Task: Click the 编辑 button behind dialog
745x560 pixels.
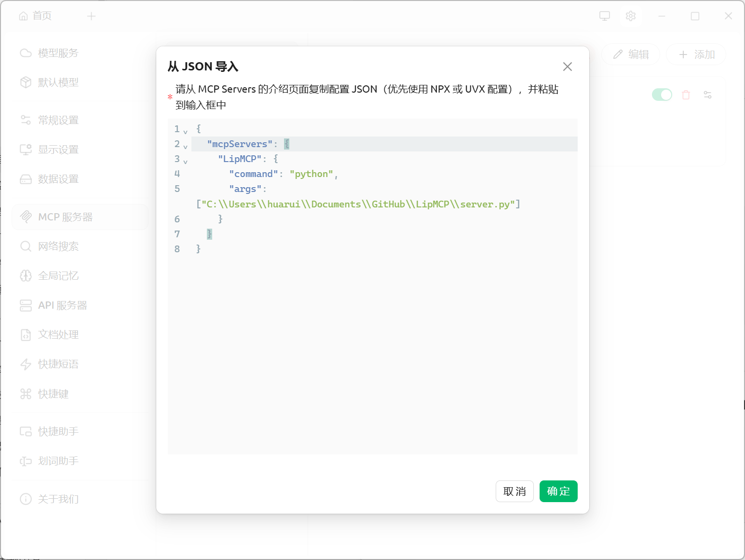Action: [x=631, y=55]
